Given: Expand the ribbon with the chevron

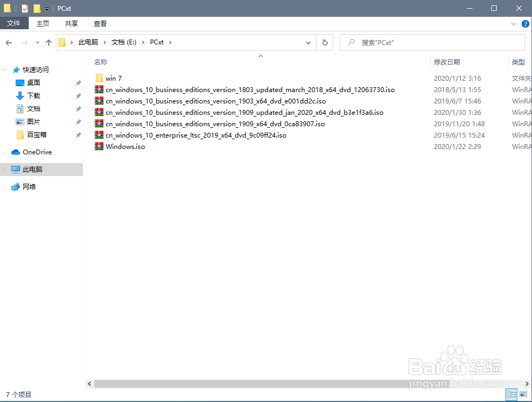Looking at the screenshot, I should click(x=514, y=24).
